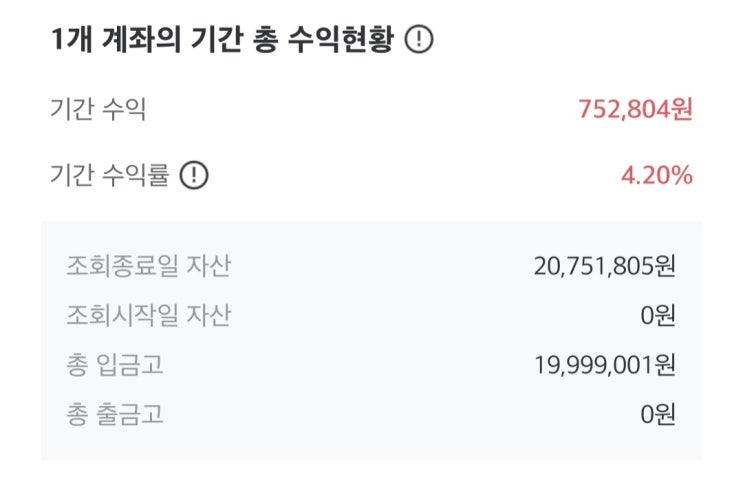Select the 기간 수익 label
The width and height of the screenshot is (743, 487).
click(98, 109)
